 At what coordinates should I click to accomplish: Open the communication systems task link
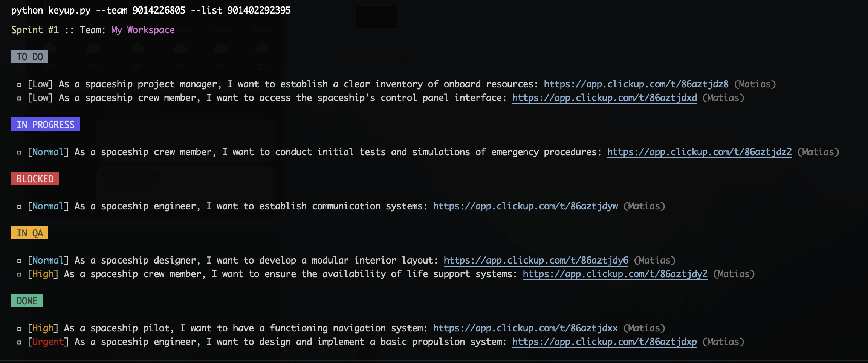click(525, 206)
